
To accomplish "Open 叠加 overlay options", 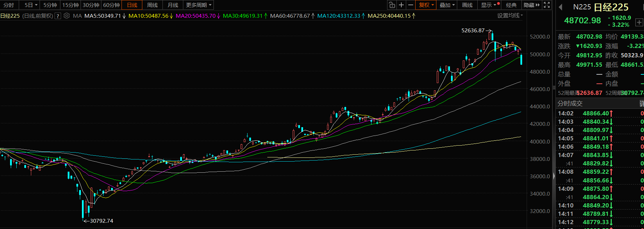I will pos(447,5).
